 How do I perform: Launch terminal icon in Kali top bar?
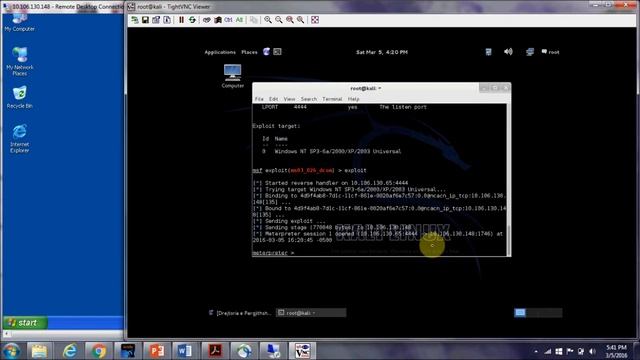tap(278, 52)
